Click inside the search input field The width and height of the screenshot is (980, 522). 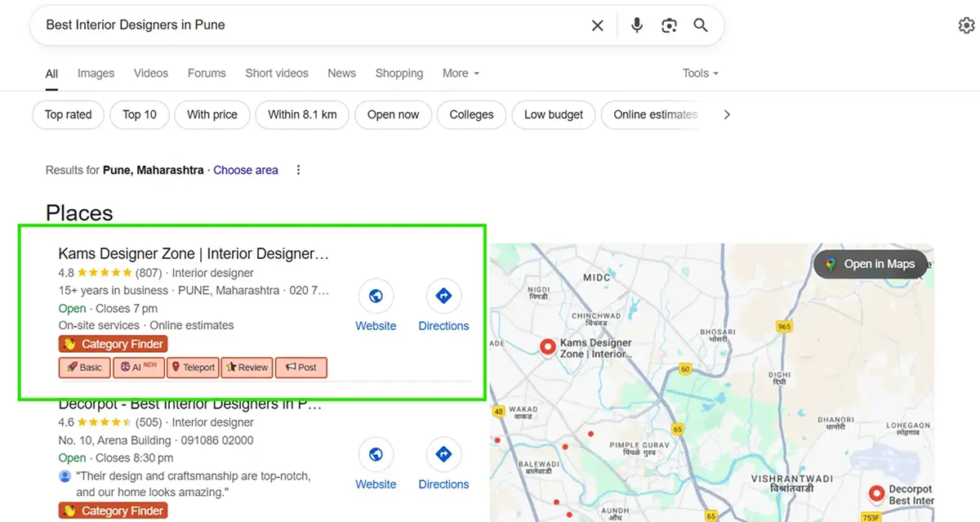pos(310,25)
